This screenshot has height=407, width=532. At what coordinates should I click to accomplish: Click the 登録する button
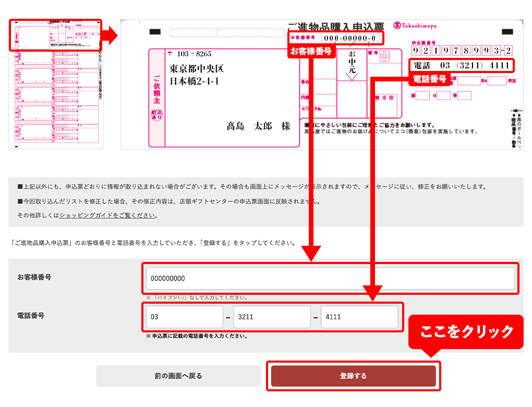coord(353,376)
